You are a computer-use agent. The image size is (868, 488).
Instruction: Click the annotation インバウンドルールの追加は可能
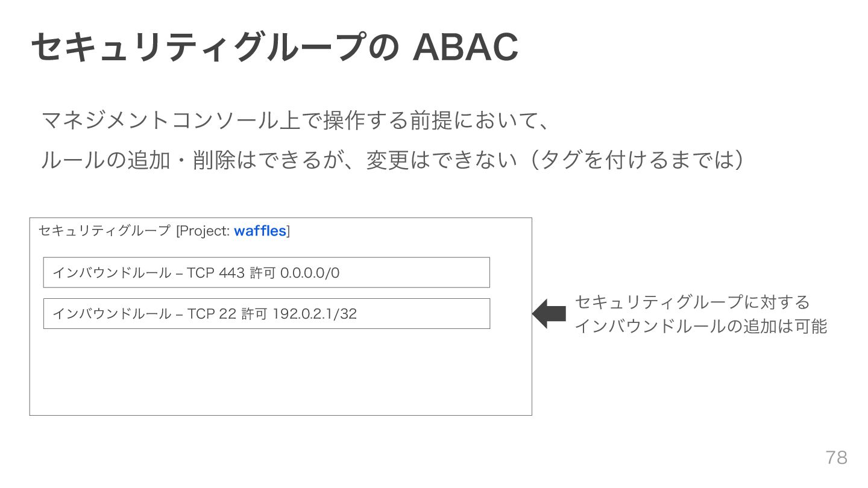coord(701,327)
